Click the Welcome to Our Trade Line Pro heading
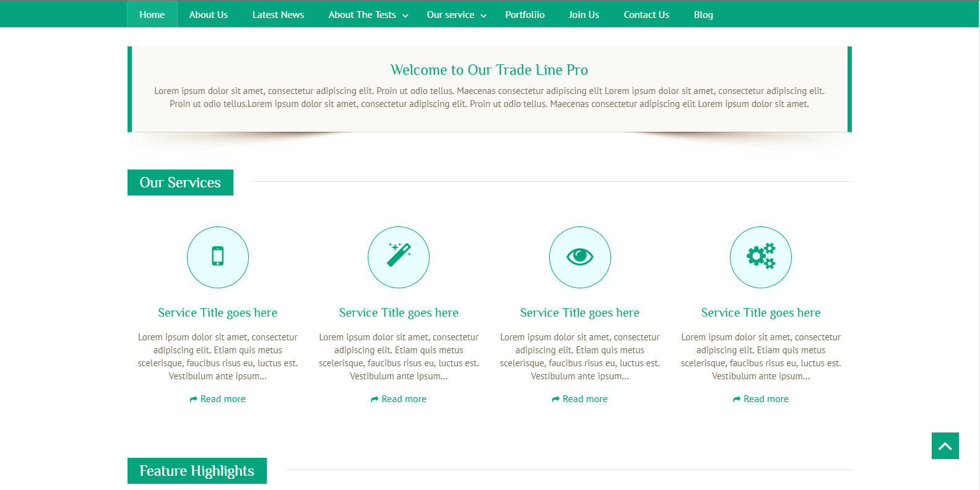This screenshot has height=490, width=980. coord(489,70)
